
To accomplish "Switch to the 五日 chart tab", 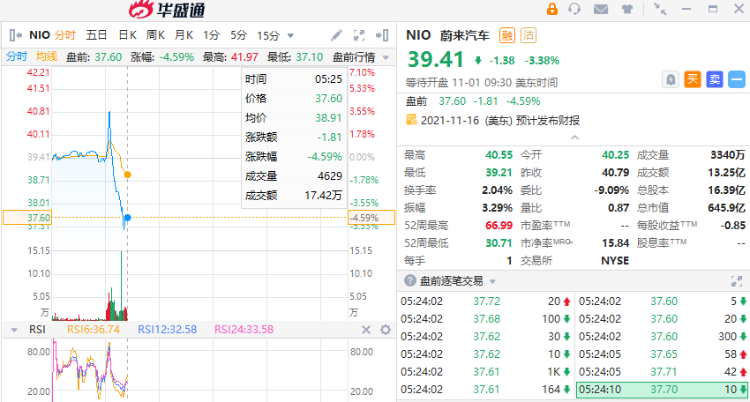I will click(97, 34).
